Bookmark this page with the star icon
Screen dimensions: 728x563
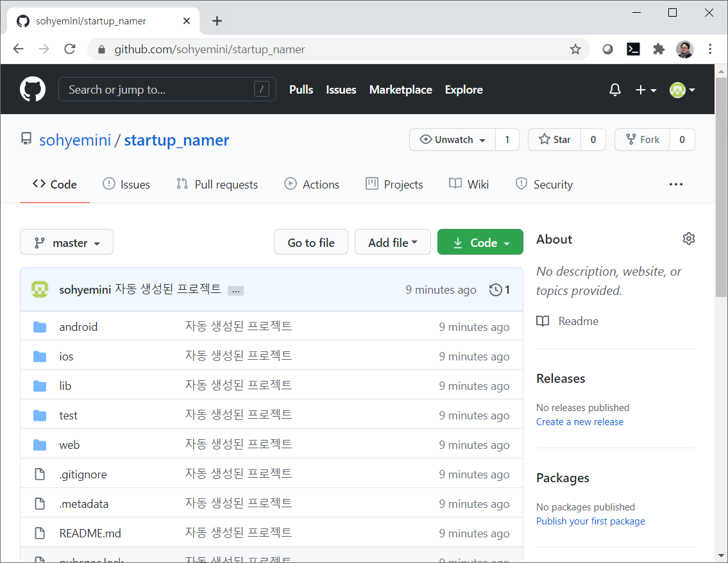(575, 49)
